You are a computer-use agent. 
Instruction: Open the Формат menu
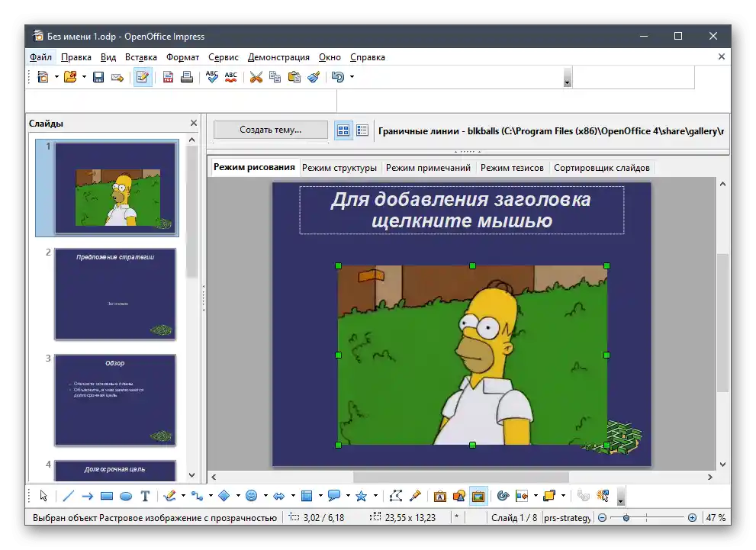click(182, 57)
